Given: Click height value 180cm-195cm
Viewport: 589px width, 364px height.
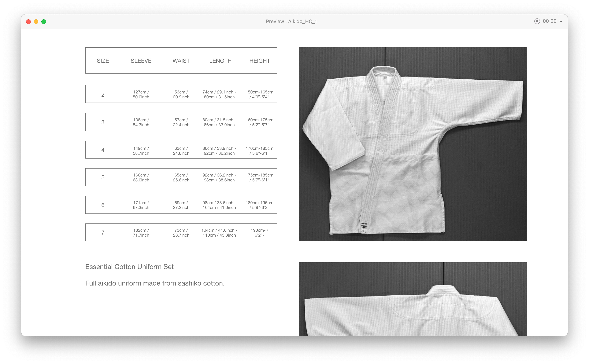Looking at the screenshot, I should coord(259,205).
